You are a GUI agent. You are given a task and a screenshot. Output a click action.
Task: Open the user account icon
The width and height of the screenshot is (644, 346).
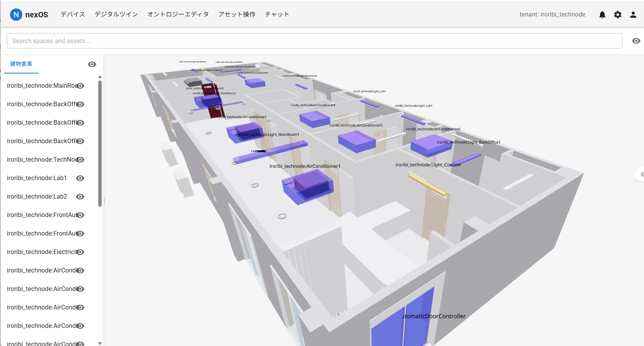(x=633, y=15)
